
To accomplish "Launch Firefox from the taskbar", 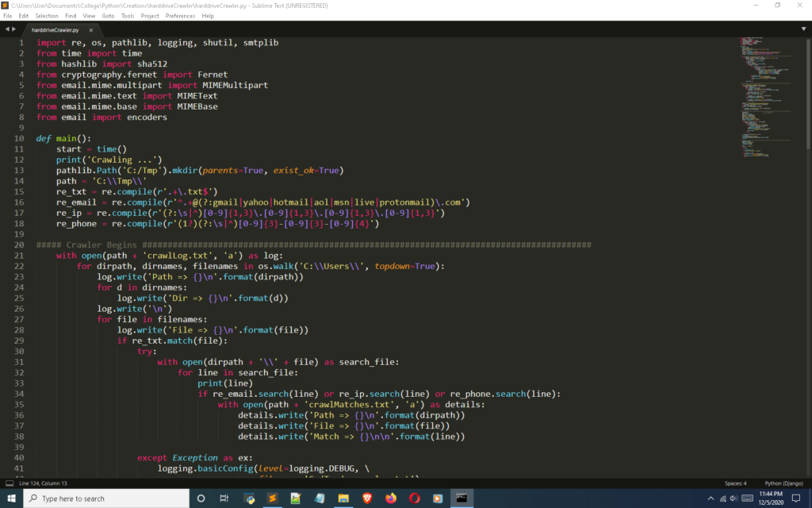I will tap(391, 498).
